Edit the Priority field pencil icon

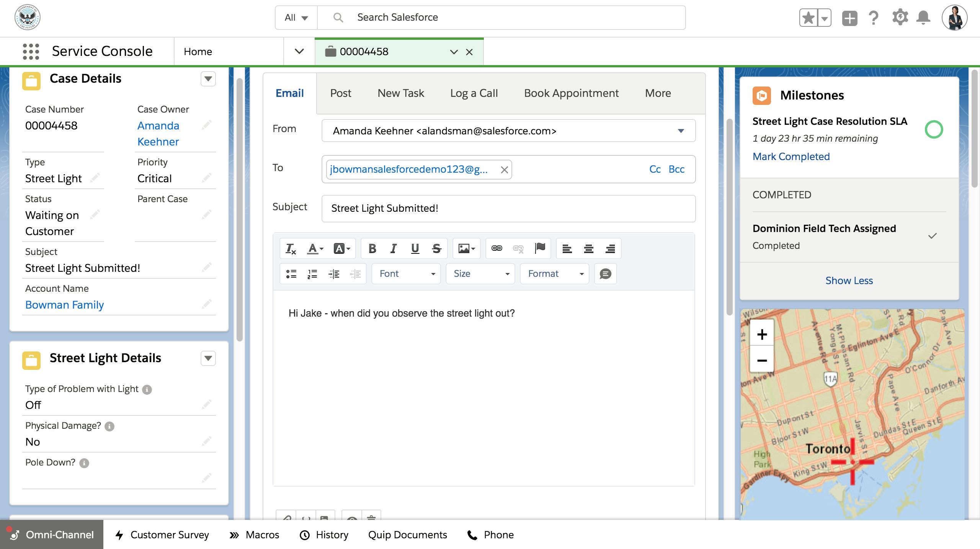(x=207, y=178)
